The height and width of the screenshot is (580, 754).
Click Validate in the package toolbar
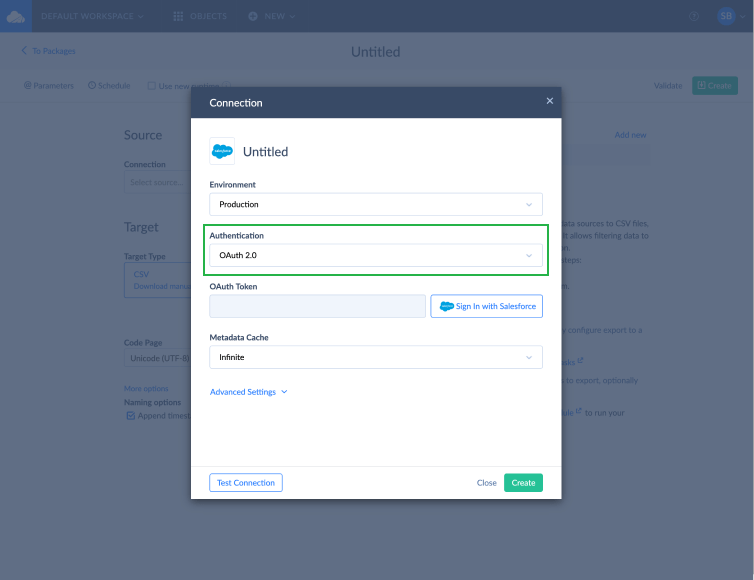pos(668,86)
